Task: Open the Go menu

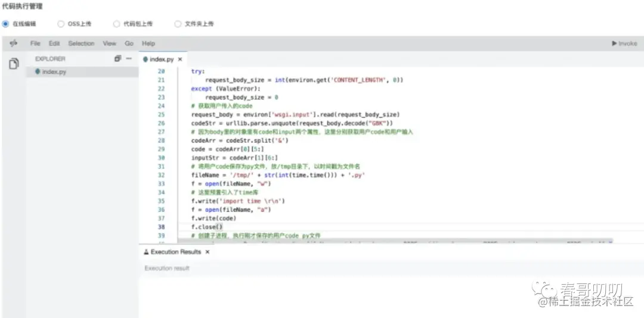Action: point(129,43)
